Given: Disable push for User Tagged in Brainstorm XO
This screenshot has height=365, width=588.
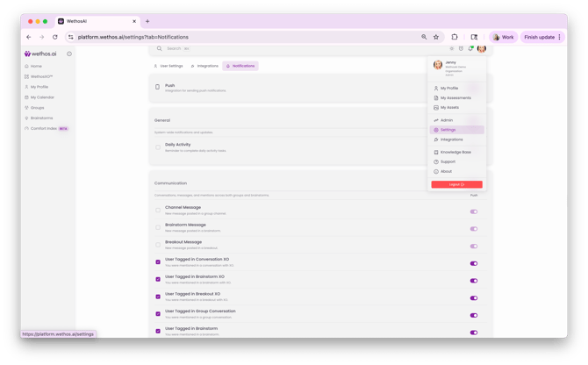Looking at the screenshot, I should click(474, 281).
